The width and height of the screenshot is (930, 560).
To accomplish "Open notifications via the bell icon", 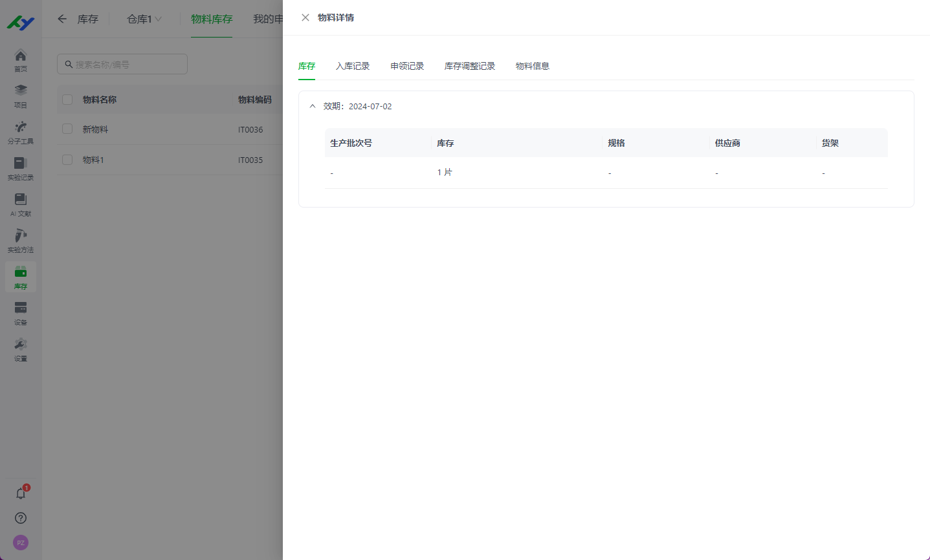I will (20, 493).
